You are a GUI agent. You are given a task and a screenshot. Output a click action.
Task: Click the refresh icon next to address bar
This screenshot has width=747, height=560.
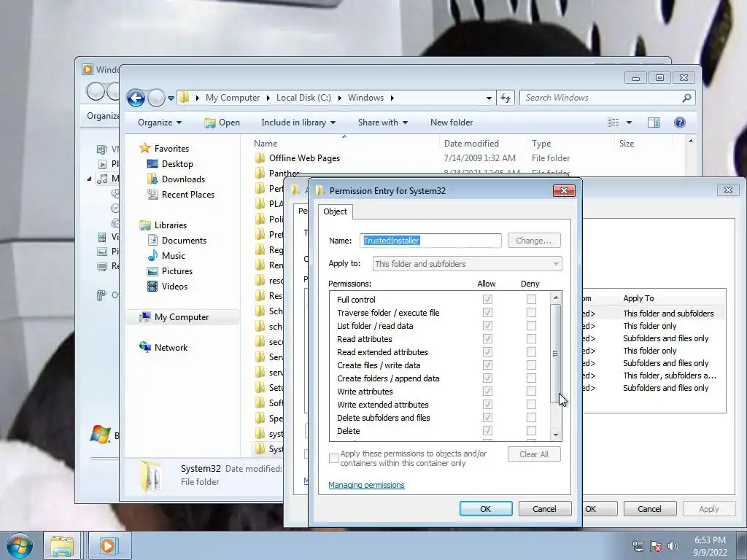[506, 98]
